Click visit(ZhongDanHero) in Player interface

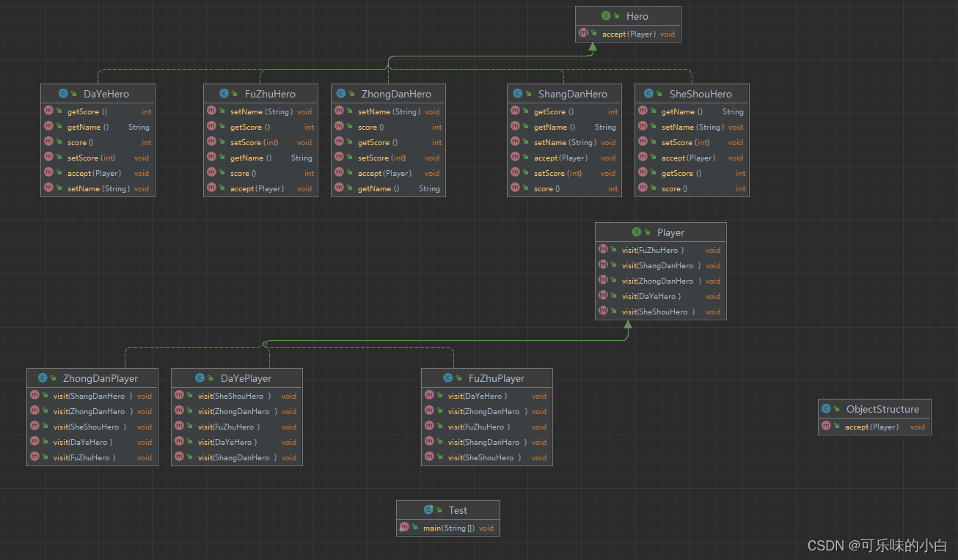coord(660,281)
